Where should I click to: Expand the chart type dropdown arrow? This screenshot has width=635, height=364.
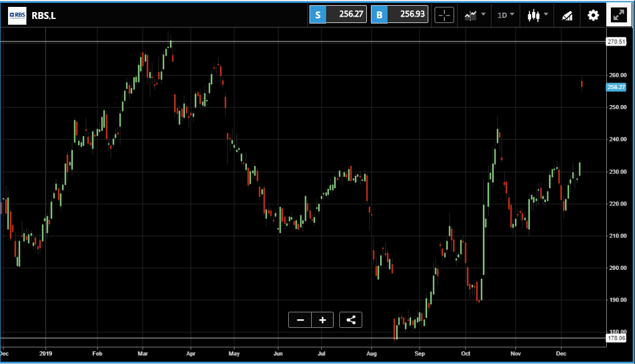click(546, 14)
